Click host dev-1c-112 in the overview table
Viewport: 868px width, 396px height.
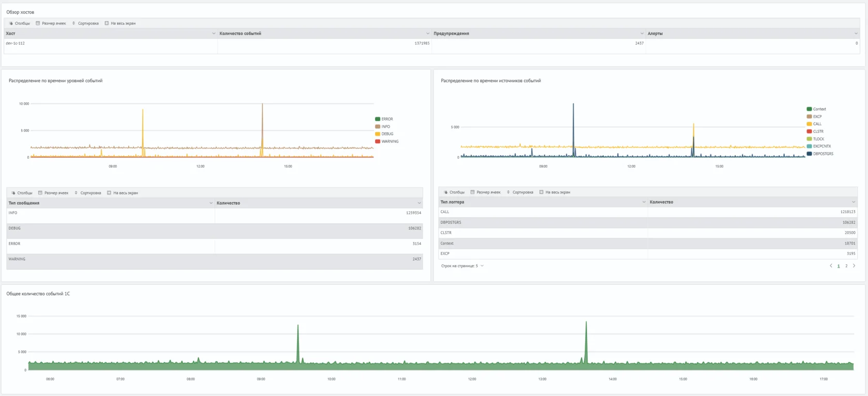[x=16, y=43]
